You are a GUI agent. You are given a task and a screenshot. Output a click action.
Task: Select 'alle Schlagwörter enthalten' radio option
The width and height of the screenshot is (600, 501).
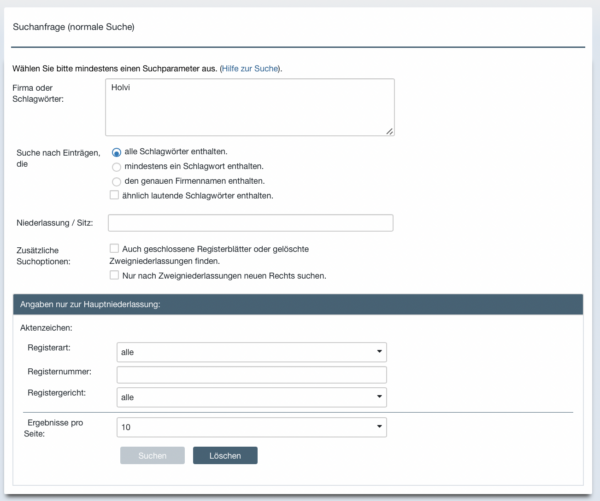coord(116,152)
